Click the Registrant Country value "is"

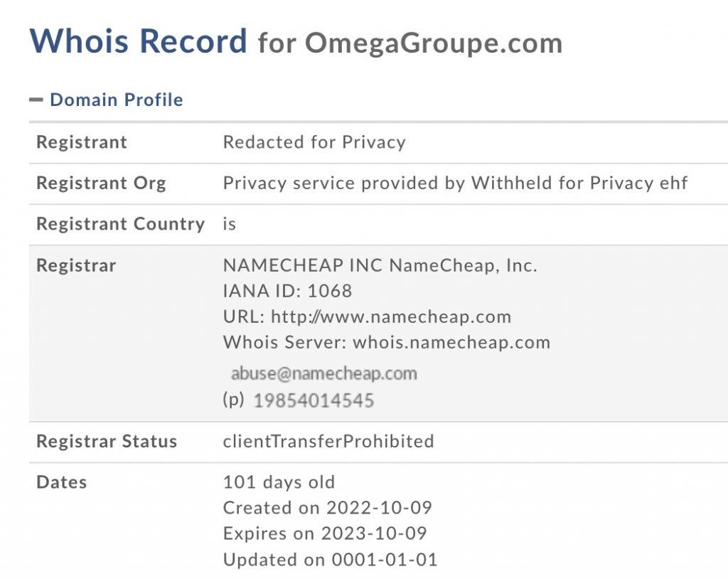[x=230, y=224]
